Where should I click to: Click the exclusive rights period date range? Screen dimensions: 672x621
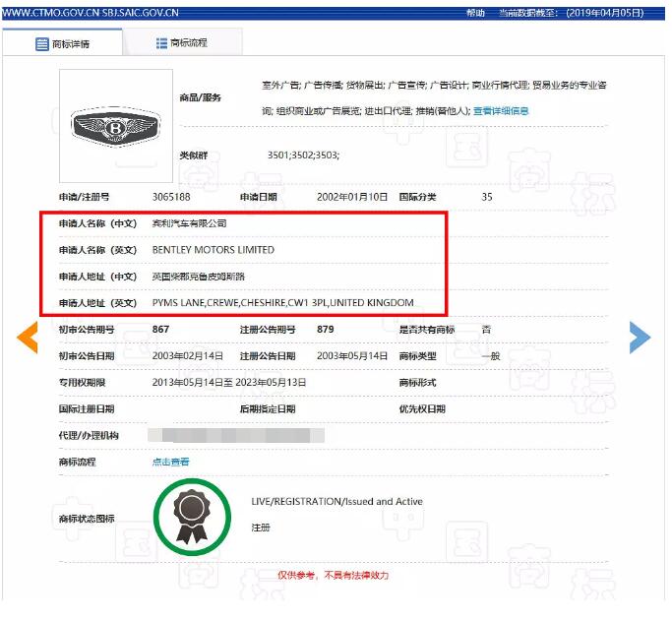(x=229, y=382)
